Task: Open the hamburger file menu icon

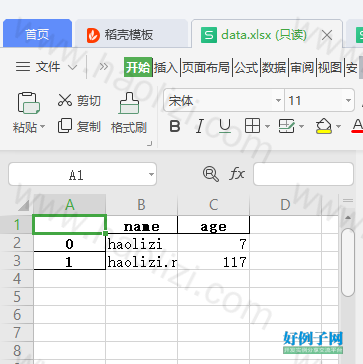Action: pyautogui.click(x=23, y=67)
